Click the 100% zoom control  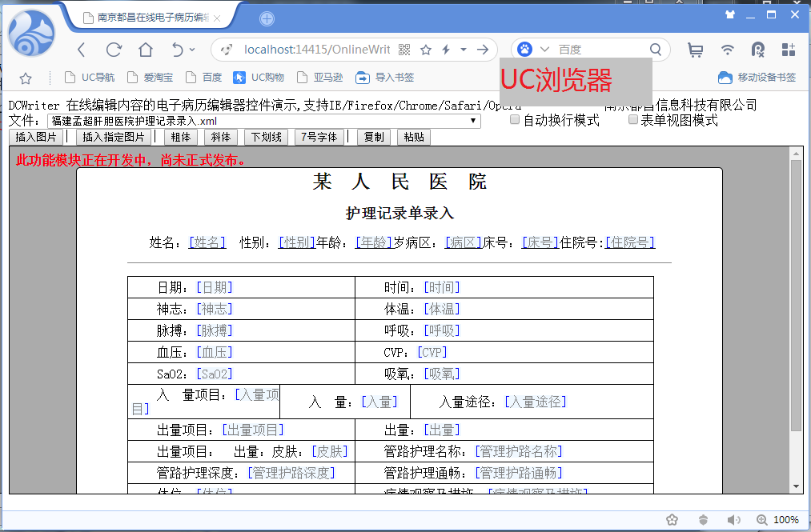pyautogui.click(x=785, y=518)
